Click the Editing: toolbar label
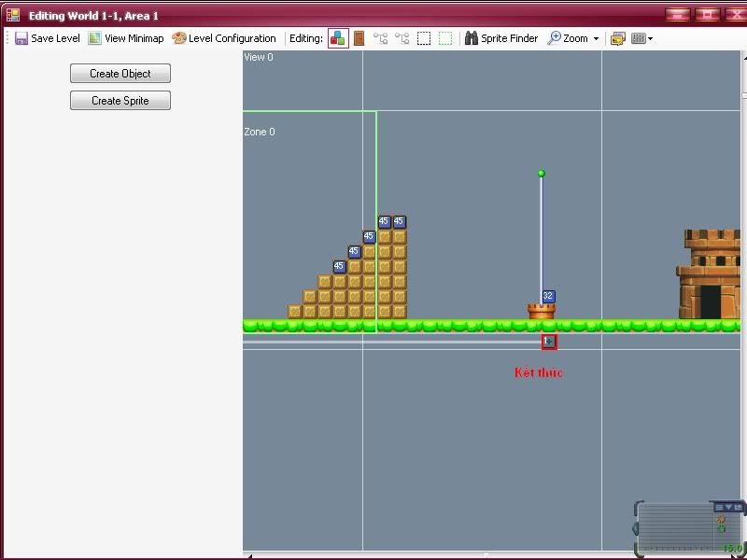The image size is (747, 560). click(306, 38)
